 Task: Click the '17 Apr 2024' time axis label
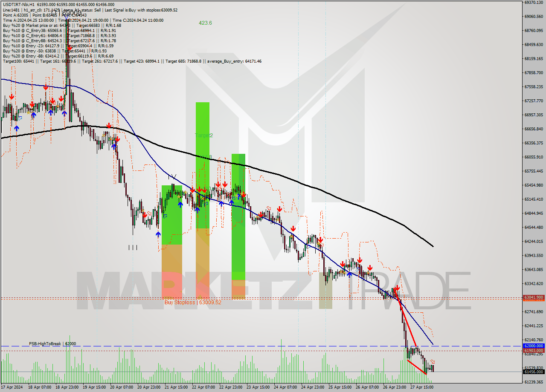pyautogui.click(x=12, y=387)
